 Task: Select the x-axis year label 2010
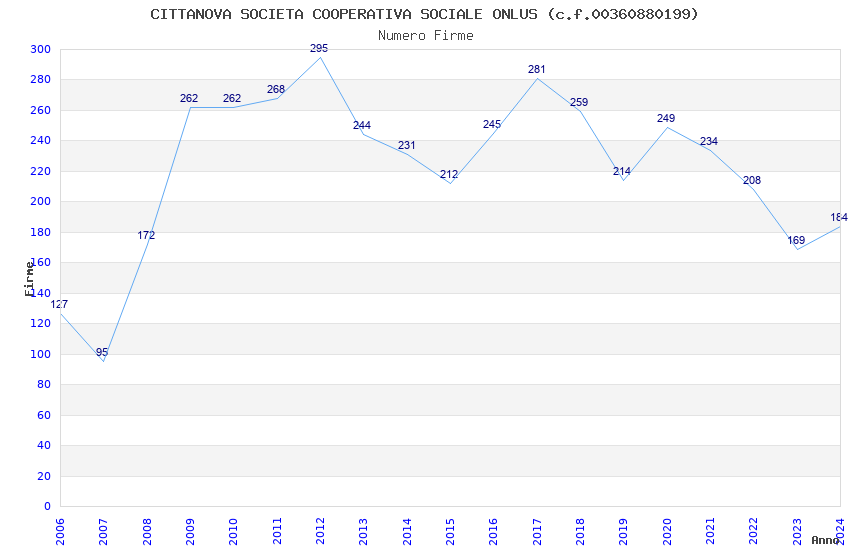pos(233,531)
